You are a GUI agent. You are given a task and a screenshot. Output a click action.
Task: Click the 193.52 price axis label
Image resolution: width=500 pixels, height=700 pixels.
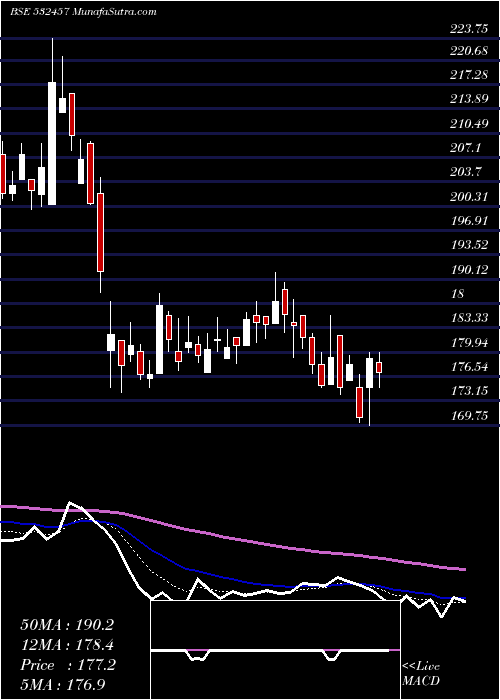pos(468,245)
